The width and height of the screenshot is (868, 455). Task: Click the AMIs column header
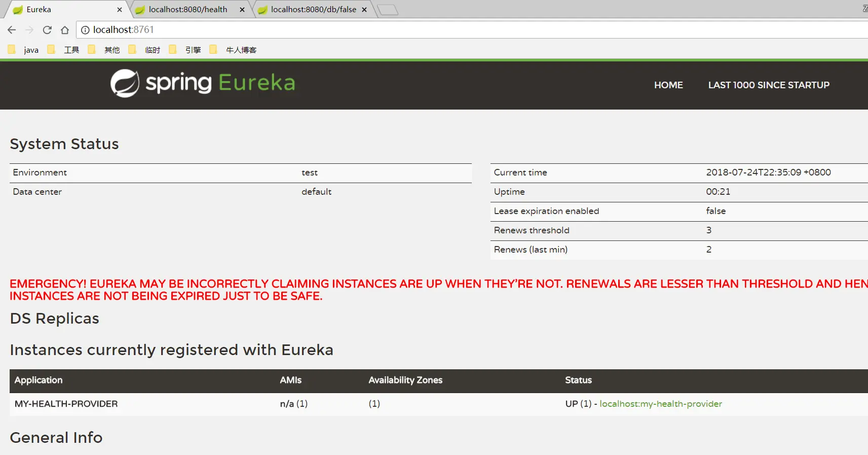point(291,380)
